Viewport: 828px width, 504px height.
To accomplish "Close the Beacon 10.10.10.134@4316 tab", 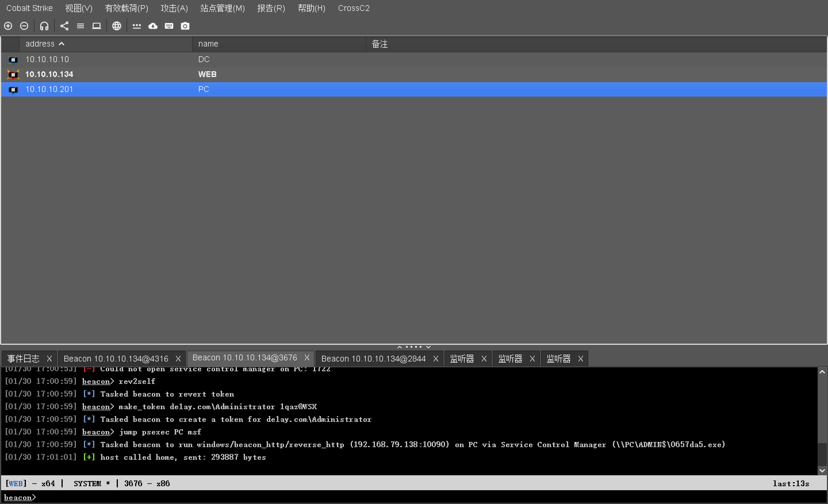I will click(178, 359).
